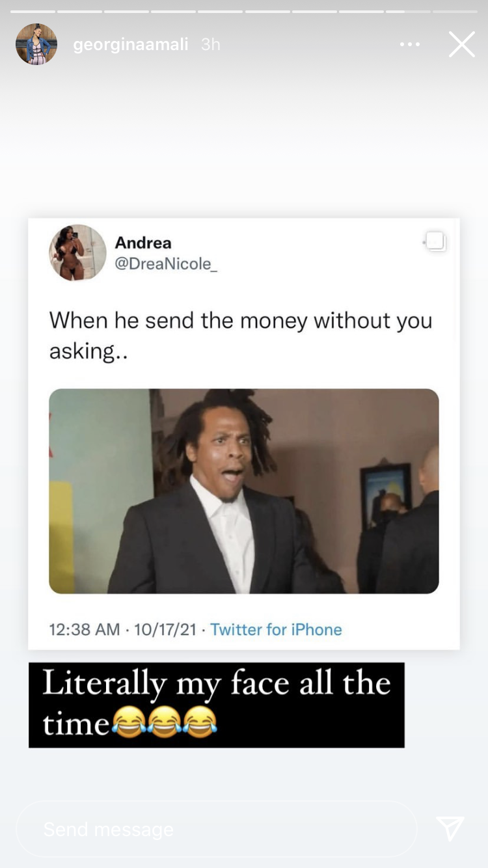Tap the 3h story posted time label

[211, 44]
